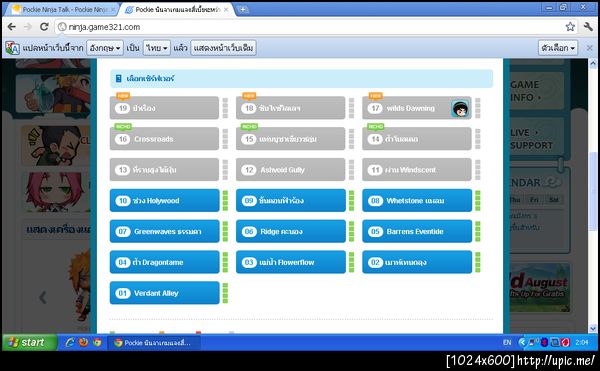This screenshot has height=371, width=600.
Task: Click the left arrow on the character carousel
Action: coord(43,297)
